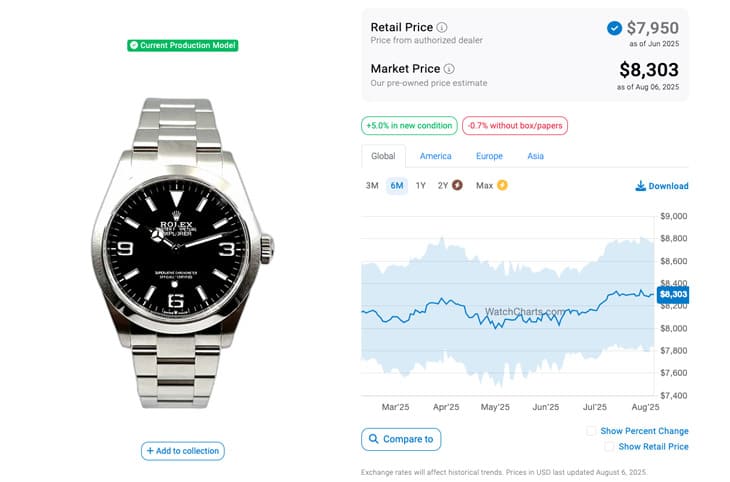Image resolution: width=730 pixels, height=482 pixels.
Task: Enable the Show Percent Change checkbox
Action: point(591,431)
